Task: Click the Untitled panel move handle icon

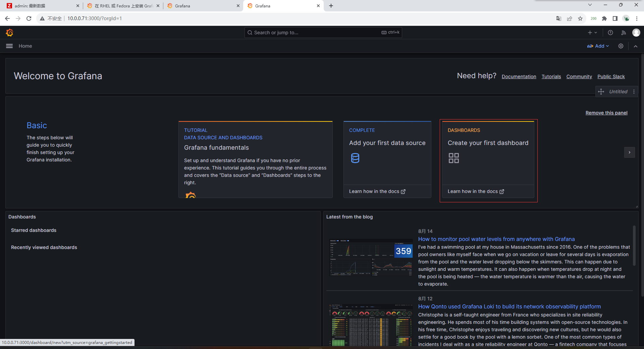Action: tap(601, 92)
